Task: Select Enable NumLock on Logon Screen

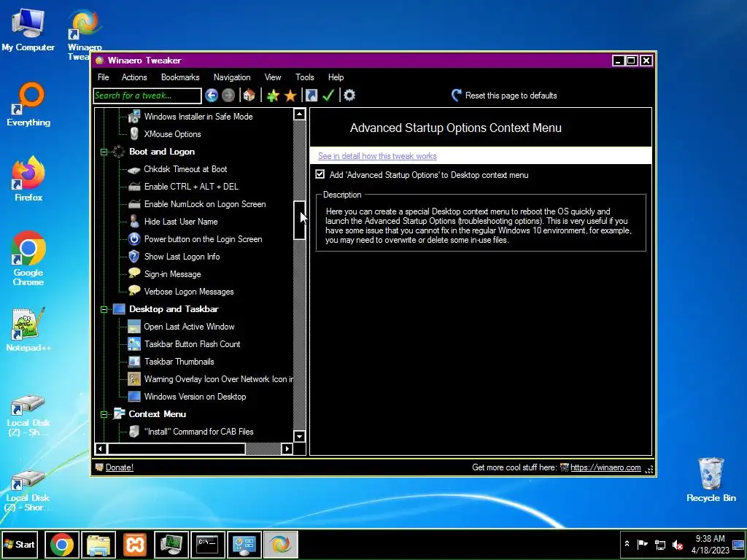Action: 205,204
